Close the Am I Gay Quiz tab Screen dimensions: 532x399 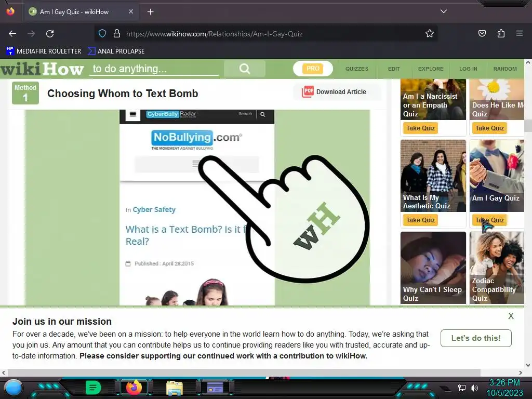[x=131, y=11]
